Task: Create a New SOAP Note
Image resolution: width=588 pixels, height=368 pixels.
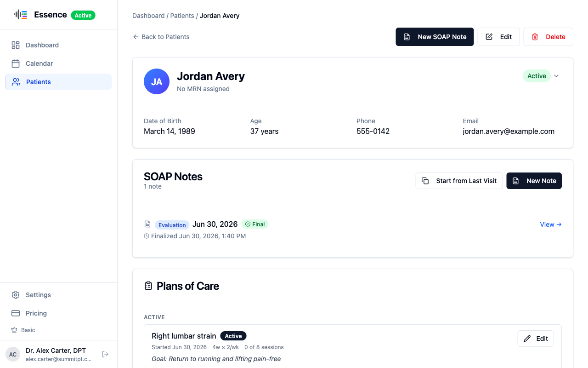Action: [435, 37]
